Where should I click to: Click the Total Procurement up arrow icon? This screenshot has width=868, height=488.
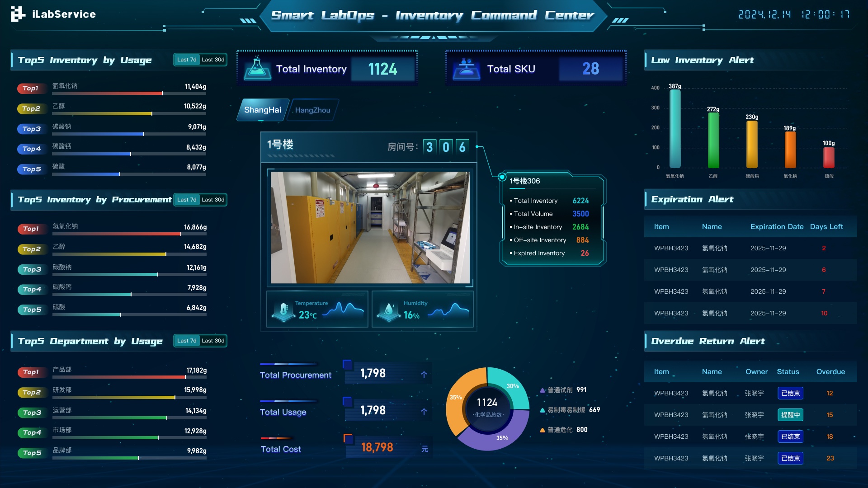pos(424,374)
